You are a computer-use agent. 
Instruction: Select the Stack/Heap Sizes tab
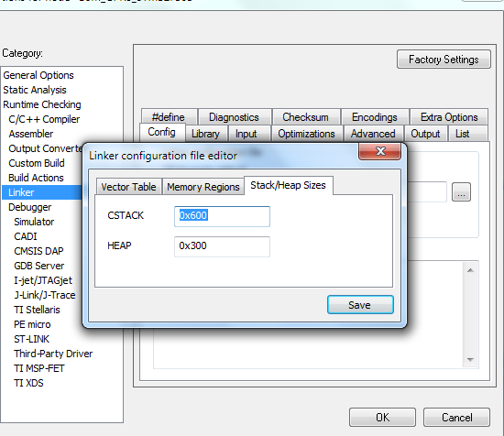tap(289, 185)
